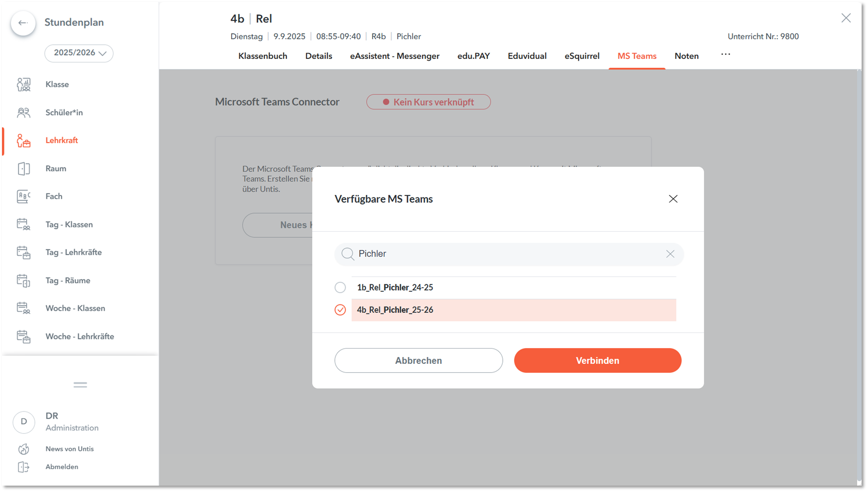Screen dimensions: 868x492
Task: Click the Abbrechen button
Action: click(x=418, y=360)
